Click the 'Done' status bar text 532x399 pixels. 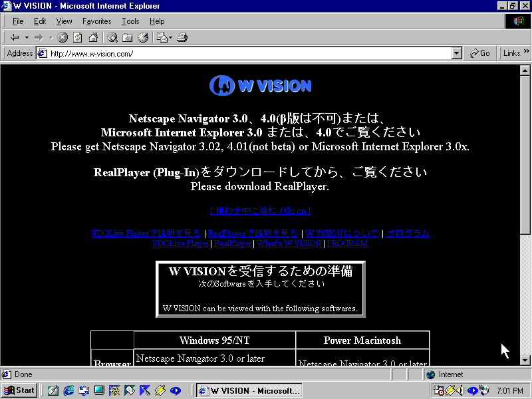[x=23, y=374]
